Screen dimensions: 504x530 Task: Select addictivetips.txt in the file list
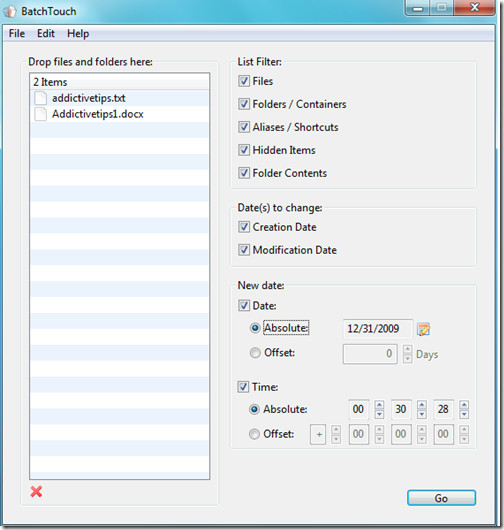(x=119, y=98)
